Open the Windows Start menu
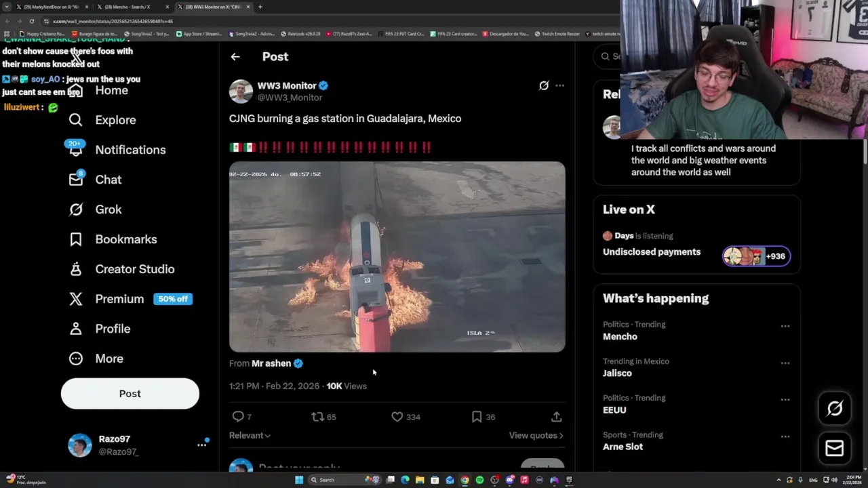 tap(298, 480)
